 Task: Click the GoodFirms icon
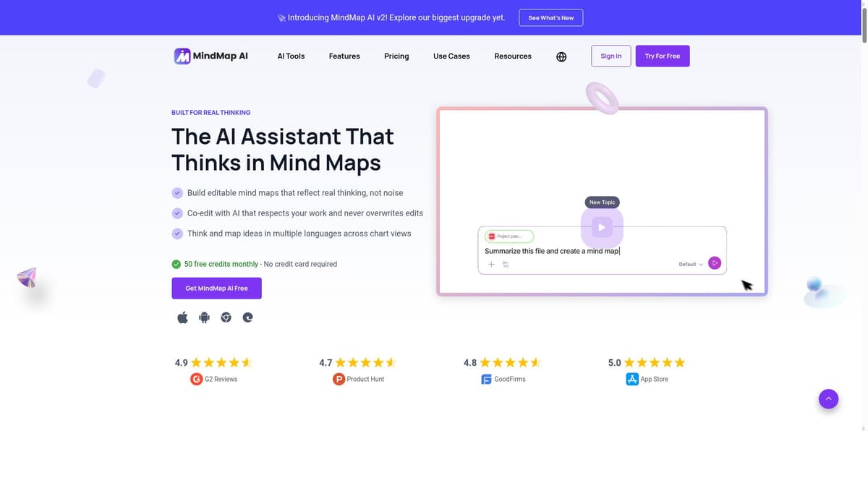click(485, 378)
